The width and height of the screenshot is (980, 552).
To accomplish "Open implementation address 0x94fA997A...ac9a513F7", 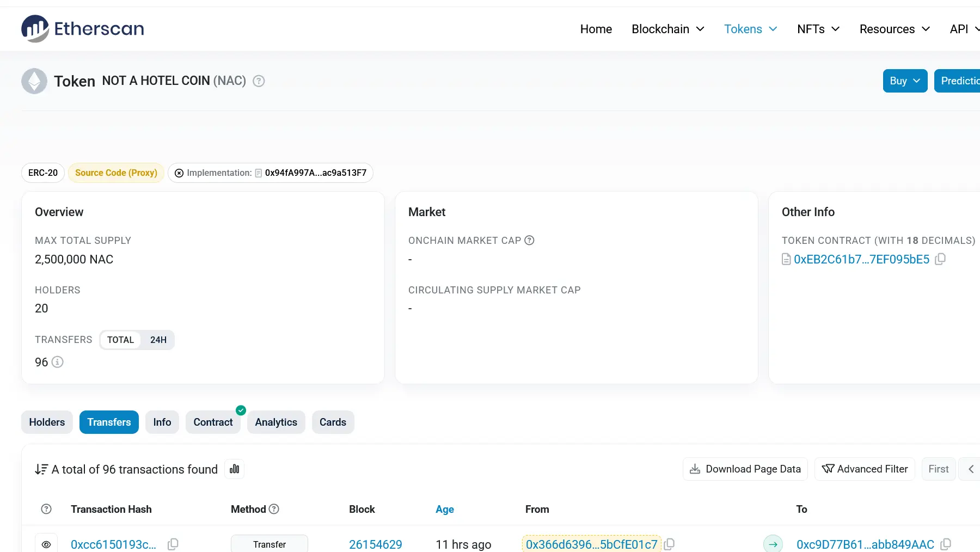I will coord(316,173).
